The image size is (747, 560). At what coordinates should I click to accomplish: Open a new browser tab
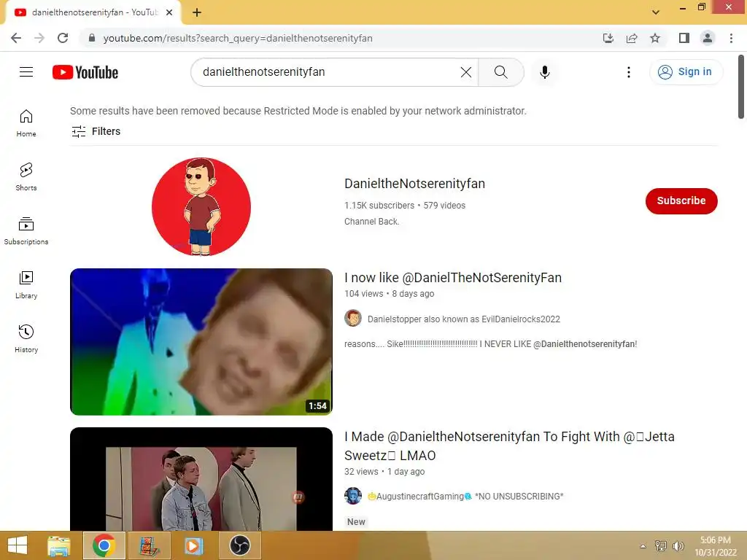click(x=197, y=12)
